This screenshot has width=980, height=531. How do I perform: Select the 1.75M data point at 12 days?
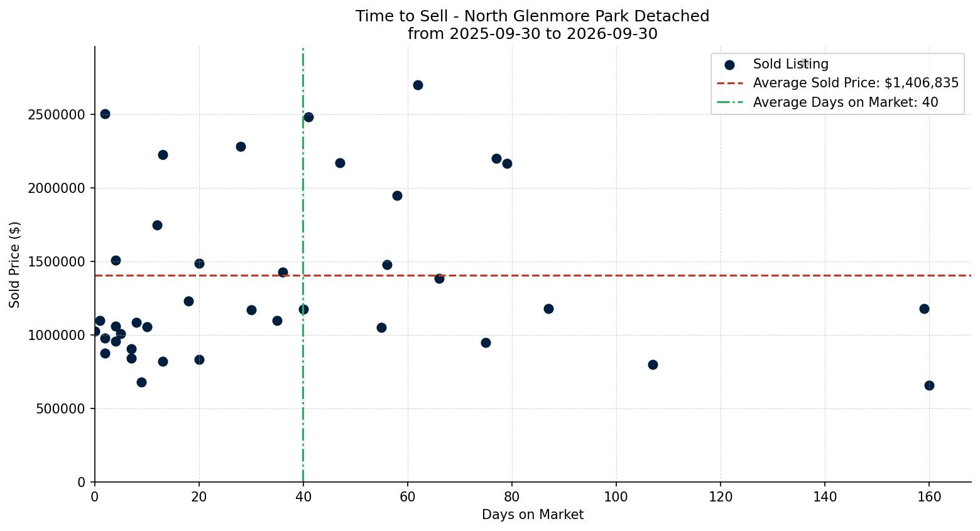click(x=157, y=225)
